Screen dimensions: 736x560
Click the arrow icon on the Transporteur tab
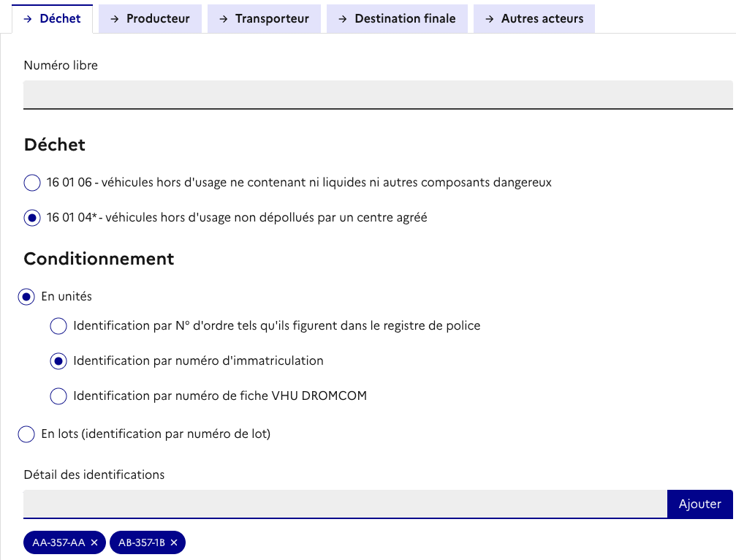click(224, 19)
